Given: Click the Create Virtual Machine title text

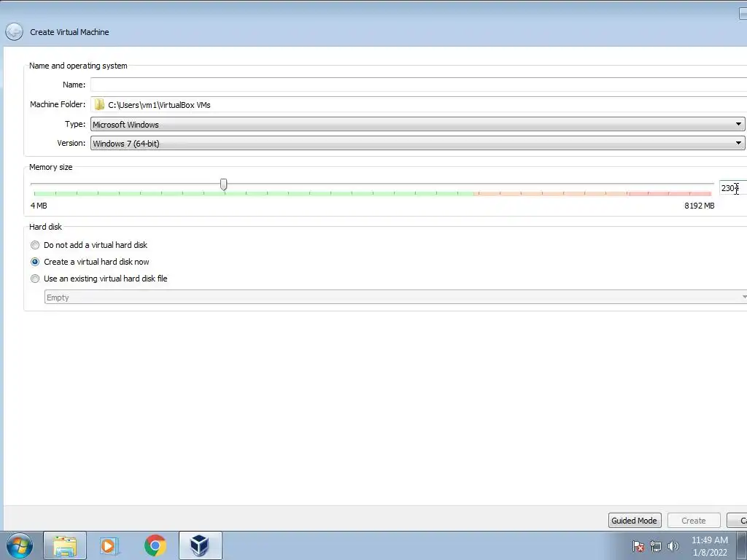Looking at the screenshot, I should coord(69,32).
